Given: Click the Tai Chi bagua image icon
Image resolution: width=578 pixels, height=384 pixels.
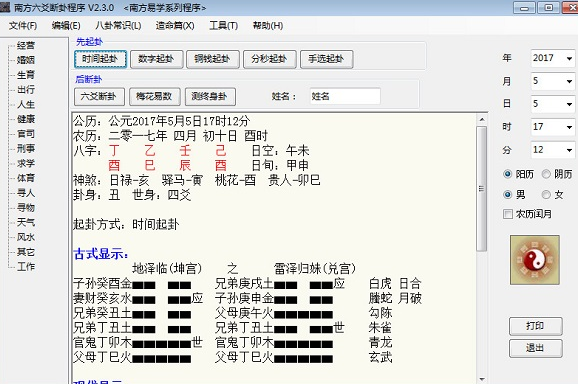Looking at the screenshot, I should (535, 260).
